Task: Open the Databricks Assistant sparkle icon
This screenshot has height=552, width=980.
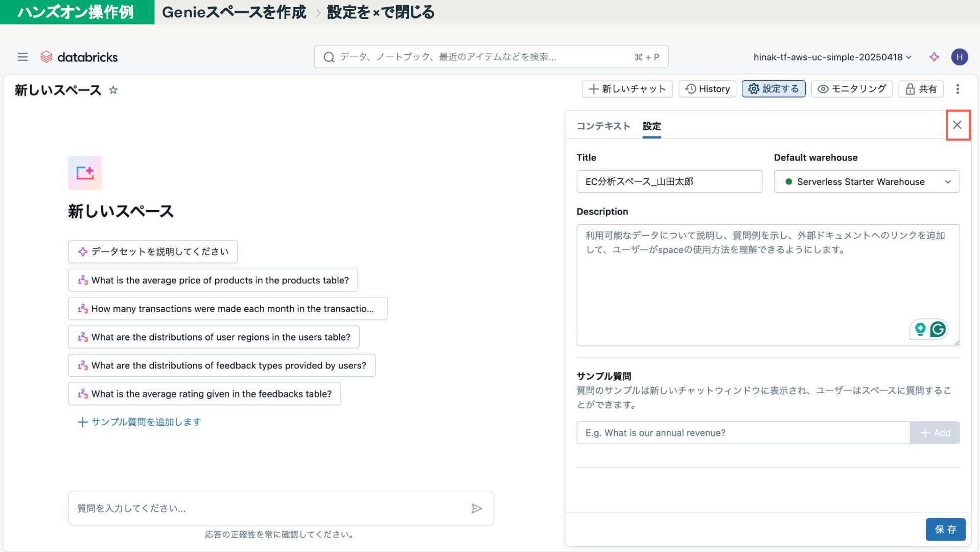Action: (934, 57)
